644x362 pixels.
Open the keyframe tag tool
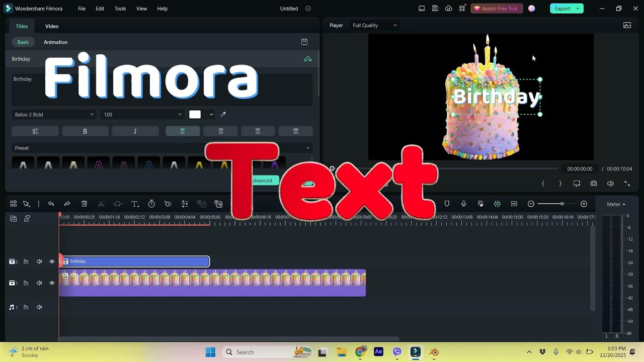click(x=168, y=204)
